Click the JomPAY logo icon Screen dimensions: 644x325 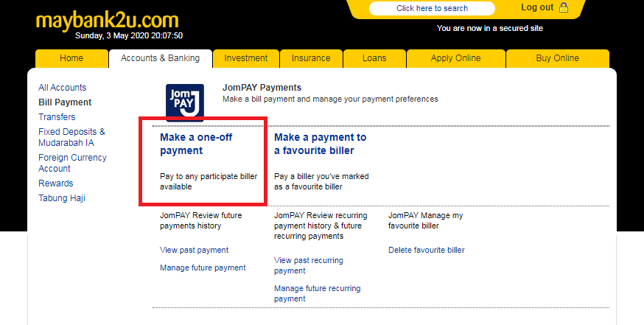[x=185, y=102]
